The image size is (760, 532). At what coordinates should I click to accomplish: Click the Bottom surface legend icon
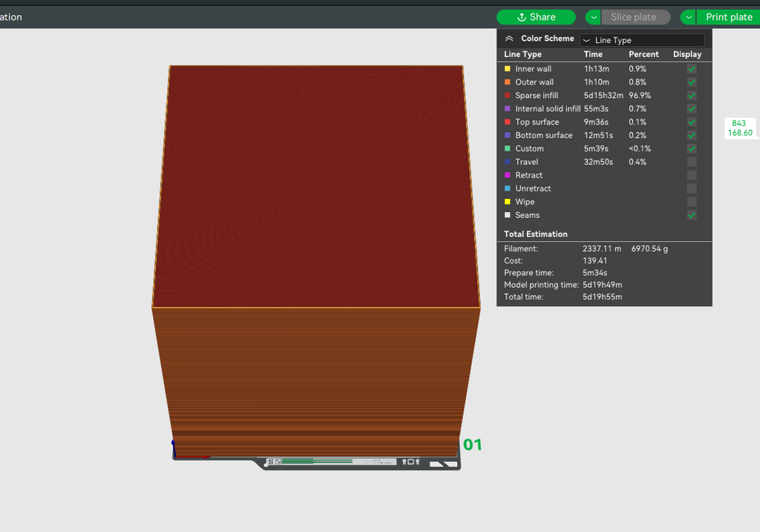508,135
